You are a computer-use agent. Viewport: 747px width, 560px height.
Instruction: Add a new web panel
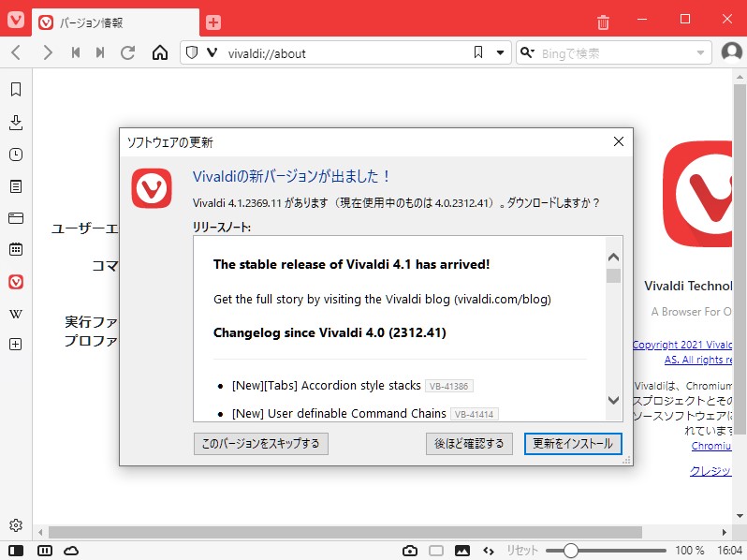[x=16, y=344]
